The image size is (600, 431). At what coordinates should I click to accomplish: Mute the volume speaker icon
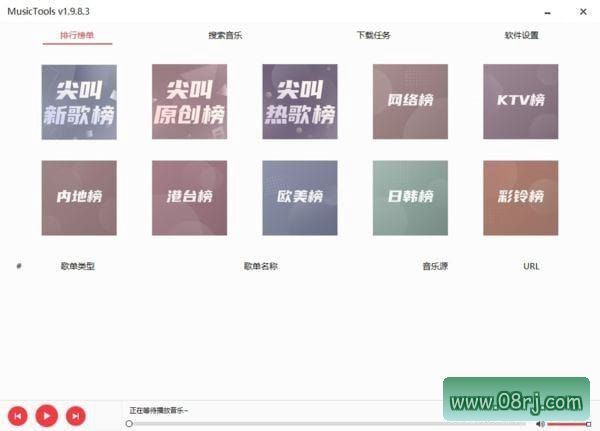point(540,424)
